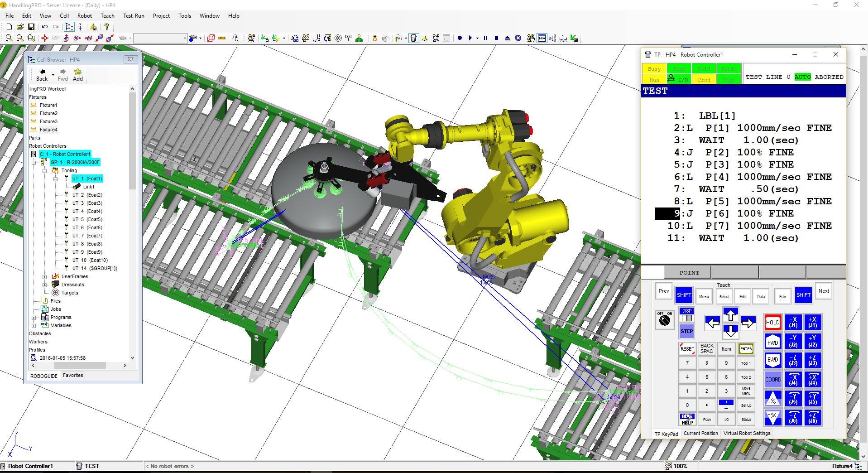Click Add in Cell Browser toolbar
The height and width of the screenshot is (473, 868).
coord(78,75)
